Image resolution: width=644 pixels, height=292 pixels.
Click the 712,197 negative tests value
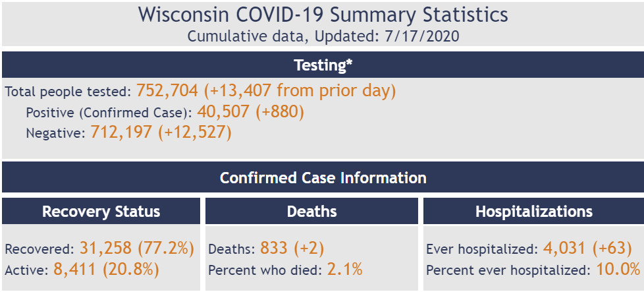pos(122,132)
